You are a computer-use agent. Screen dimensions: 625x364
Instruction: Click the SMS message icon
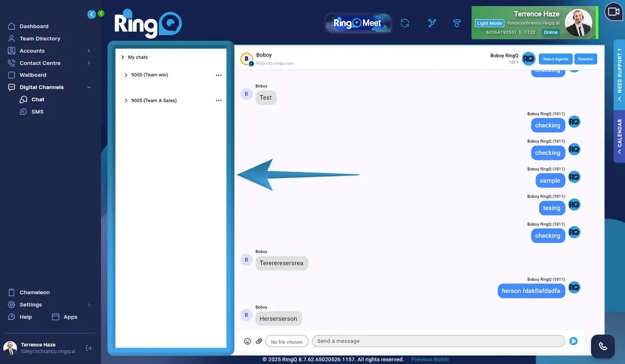tap(23, 112)
